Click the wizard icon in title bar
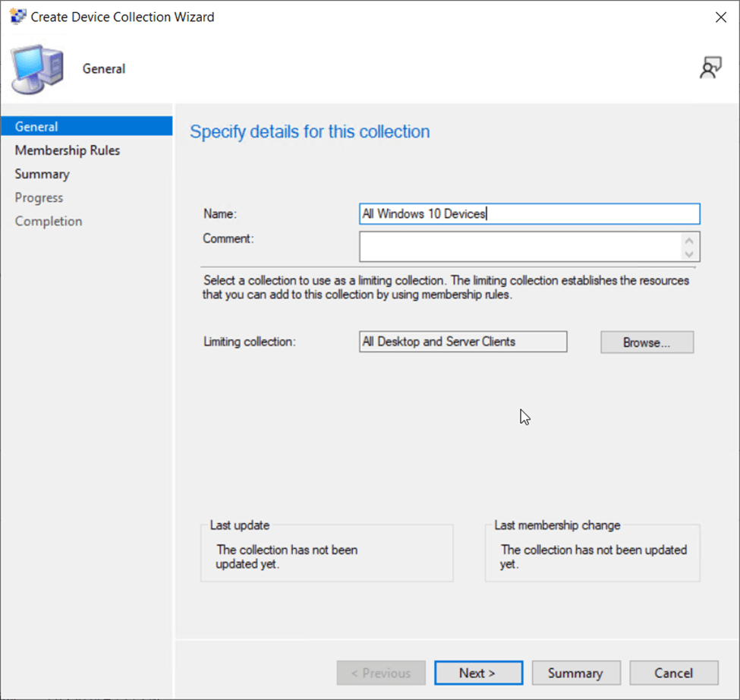Image resolution: width=740 pixels, height=700 pixels. [x=17, y=17]
